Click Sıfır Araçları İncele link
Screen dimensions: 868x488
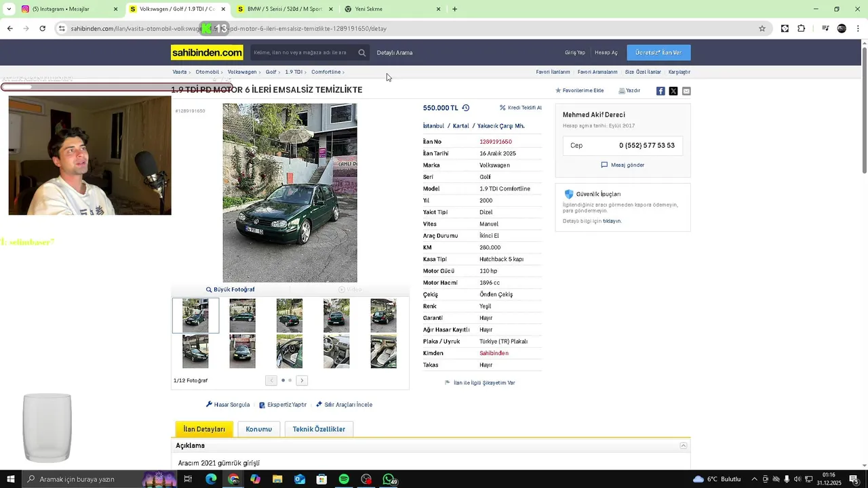coord(344,405)
